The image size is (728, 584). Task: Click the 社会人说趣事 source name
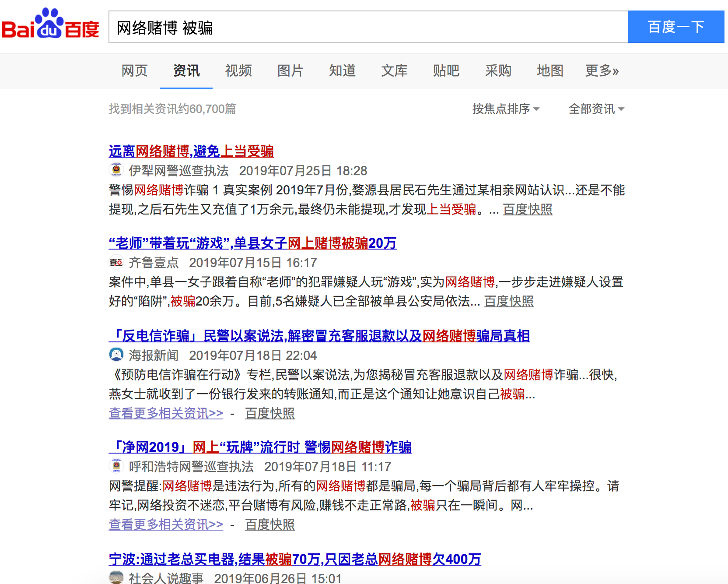click(x=166, y=578)
